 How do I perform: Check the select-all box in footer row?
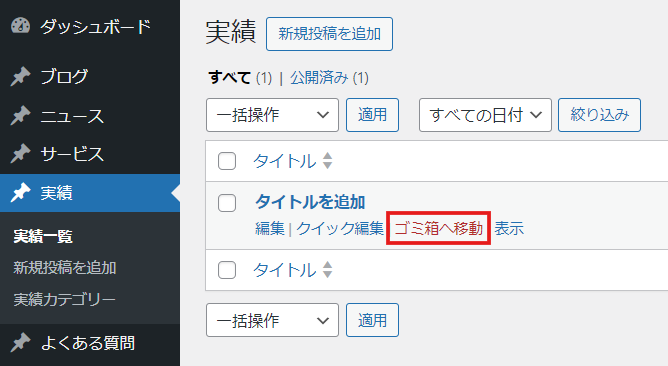pyautogui.click(x=227, y=270)
